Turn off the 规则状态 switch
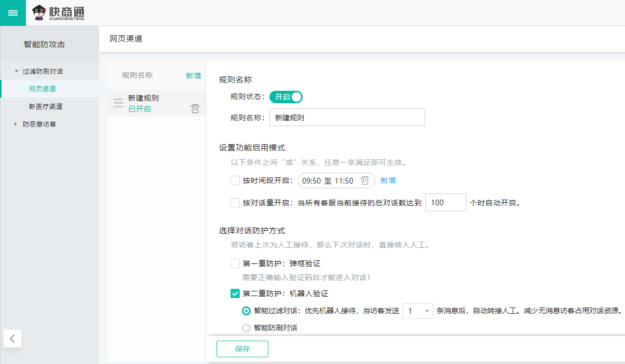 point(286,96)
